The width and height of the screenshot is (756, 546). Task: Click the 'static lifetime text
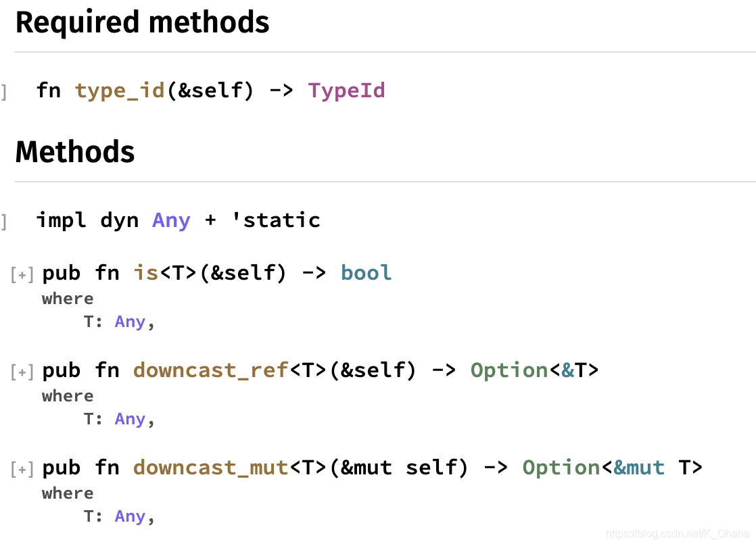[x=276, y=220]
